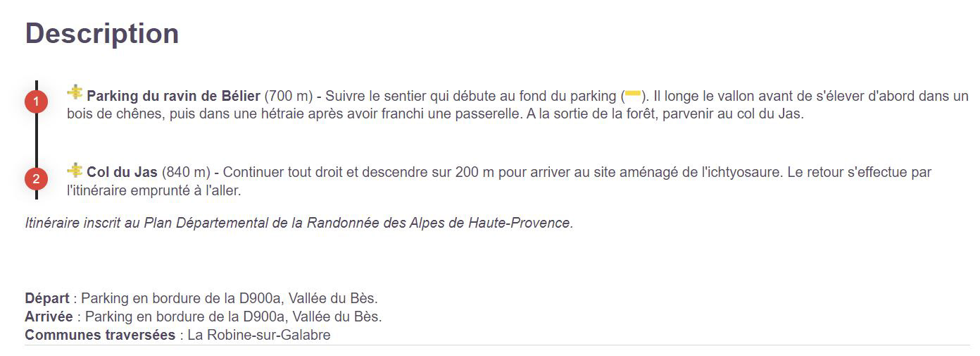Click the red step 1 marker

36,102
